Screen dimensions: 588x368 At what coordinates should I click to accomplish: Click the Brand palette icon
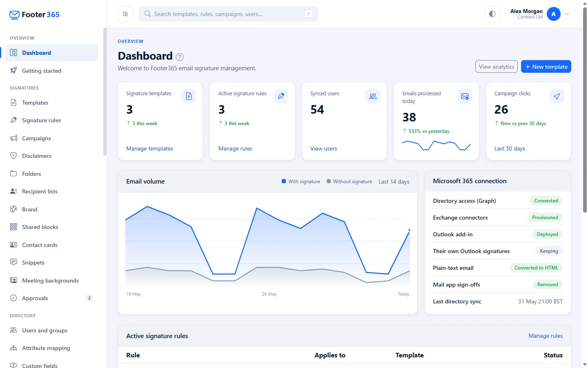13,209
